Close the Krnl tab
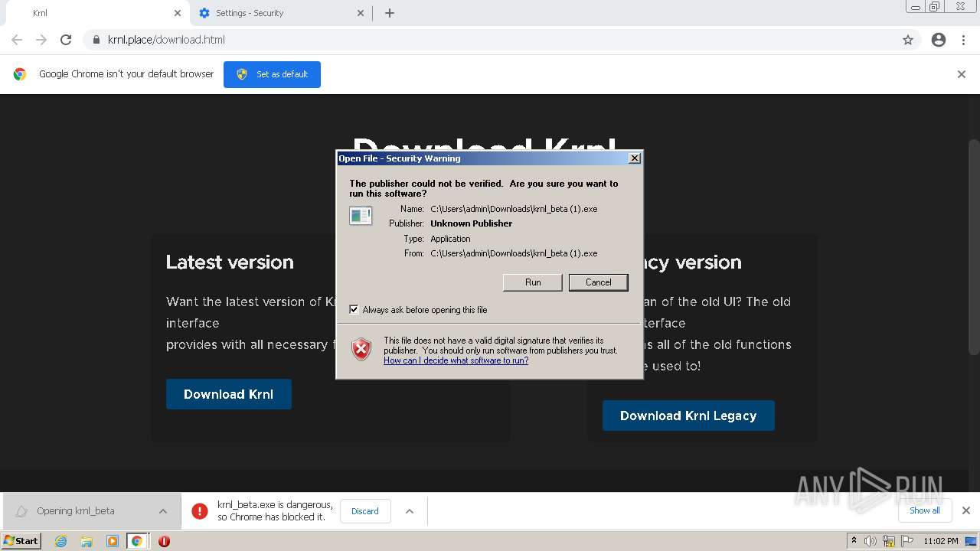The width and height of the screenshot is (980, 551). click(178, 13)
